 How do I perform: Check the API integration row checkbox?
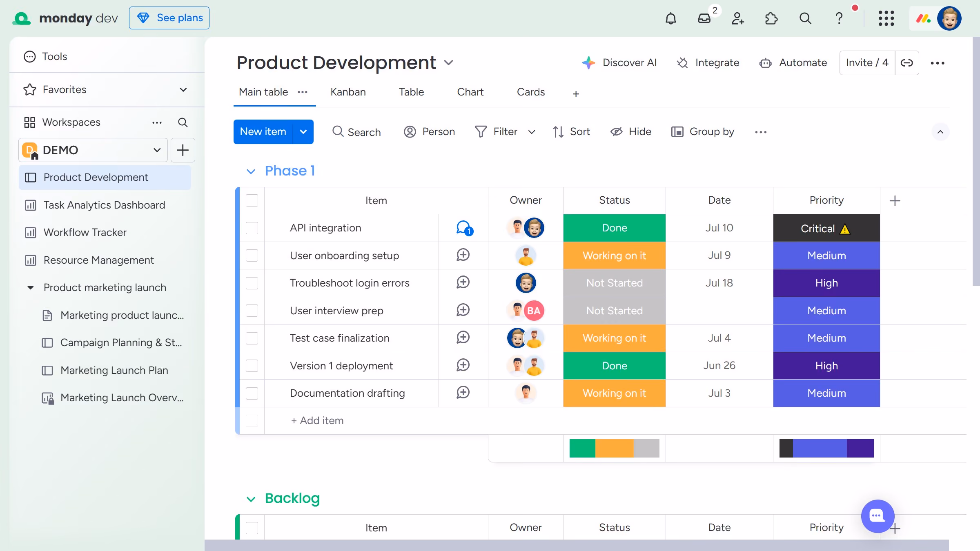(x=252, y=228)
